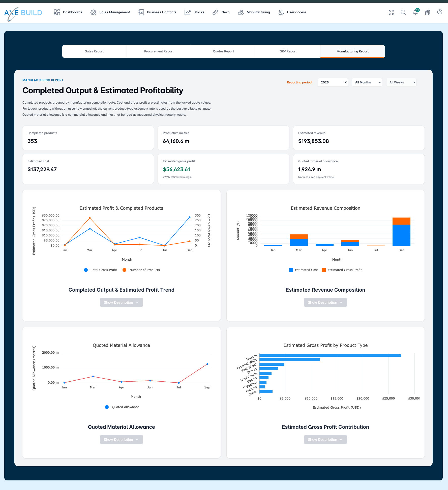Open the clipboard icon in header
Image resolution: width=448 pixels, height=490 pixels.
click(428, 12)
